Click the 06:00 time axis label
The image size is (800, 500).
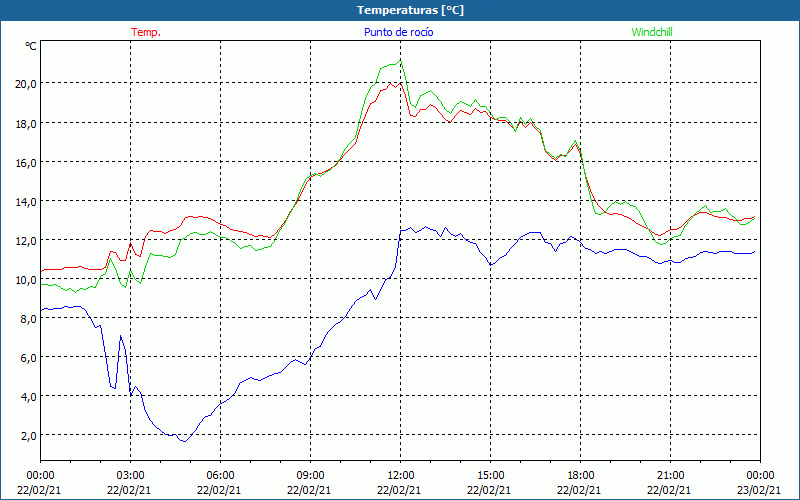point(220,476)
